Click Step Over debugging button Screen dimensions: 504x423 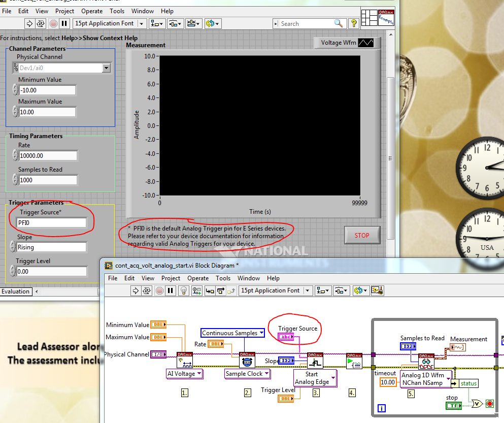tap(221, 291)
